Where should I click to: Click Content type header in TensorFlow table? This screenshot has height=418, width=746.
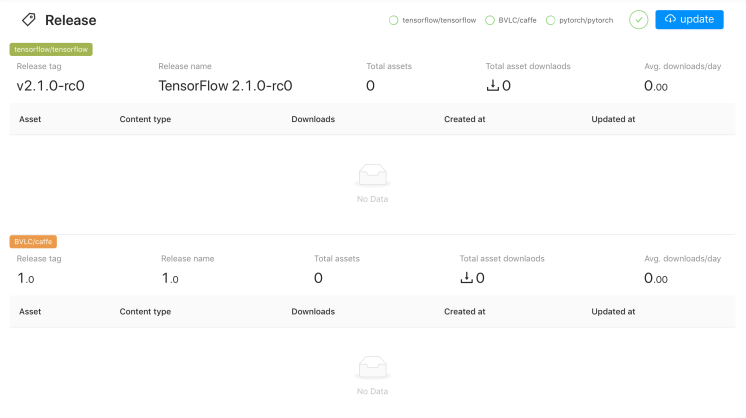pyautogui.click(x=145, y=119)
